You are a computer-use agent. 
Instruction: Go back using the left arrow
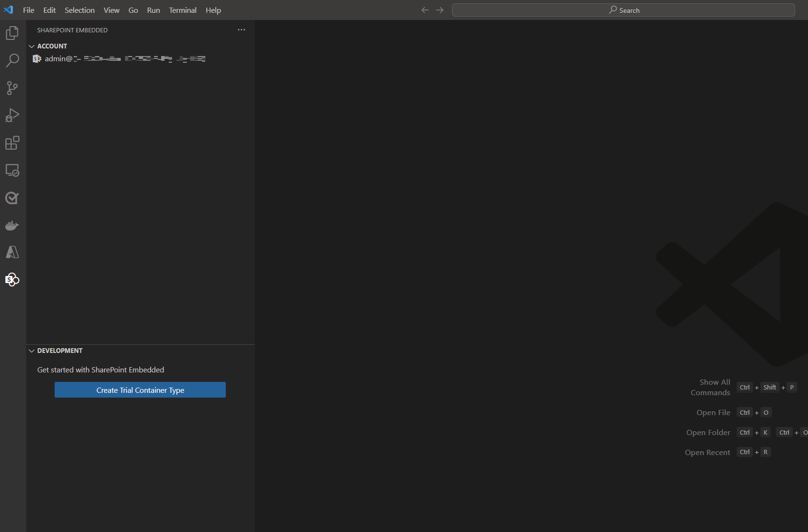tap(425, 10)
